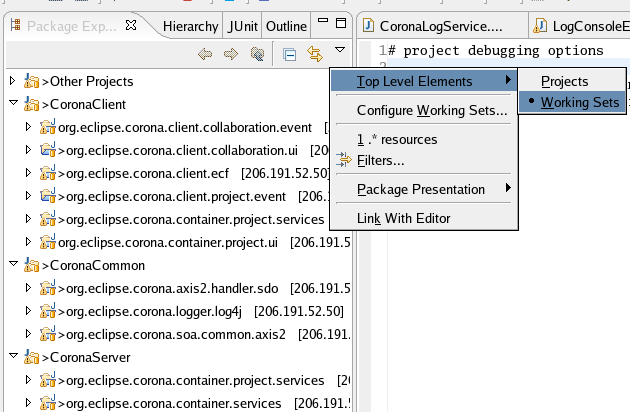Switch to the Outline tab

tap(286, 27)
